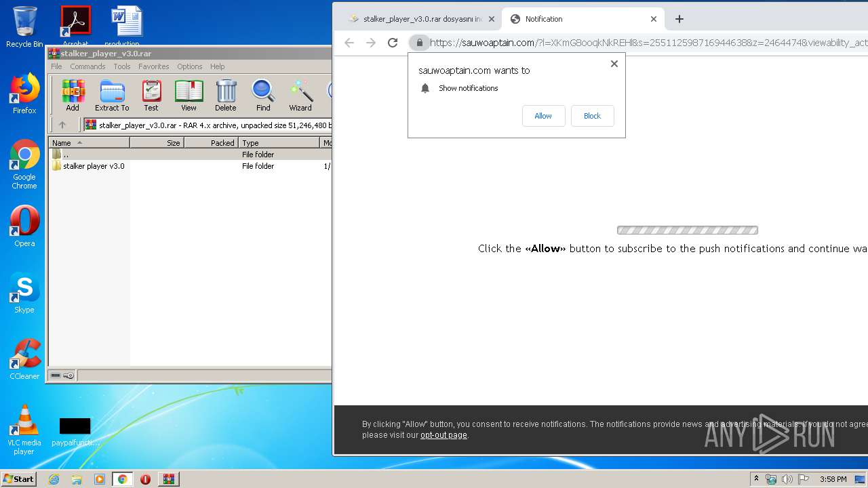Open the Favorites menu in WinRAR

point(154,66)
